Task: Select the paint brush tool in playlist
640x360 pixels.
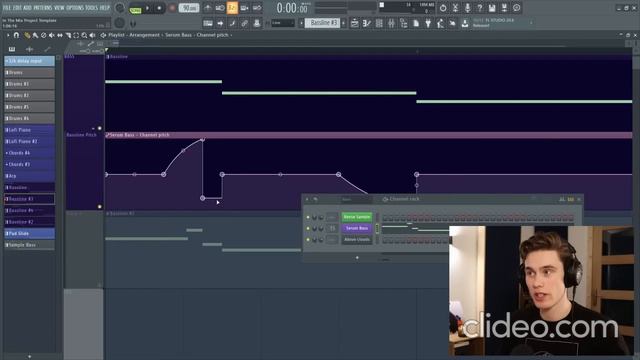Action: 35,36
